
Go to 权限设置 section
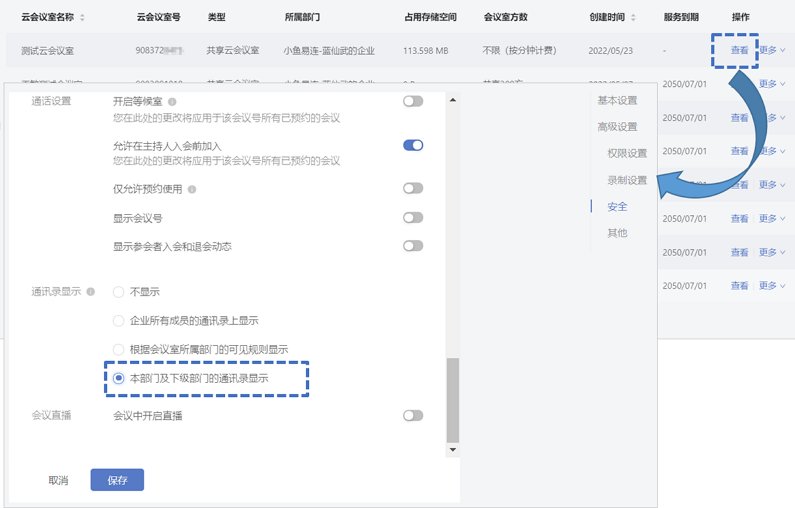(627, 153)
